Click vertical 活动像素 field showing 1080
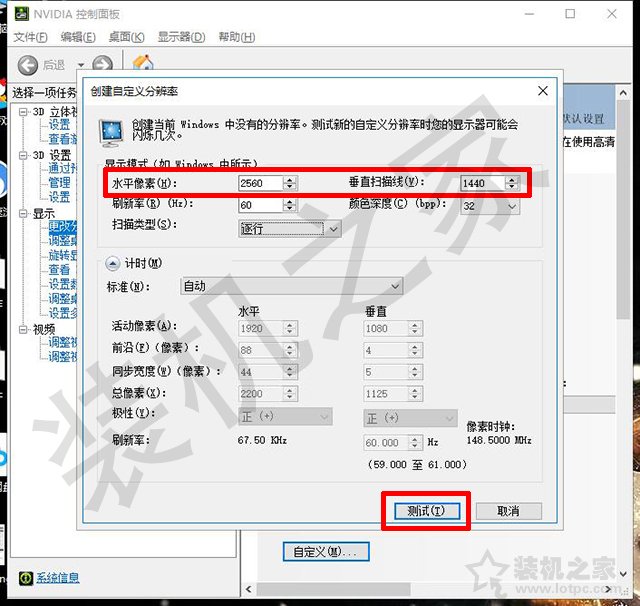Image resolution: width=640 pixels, height=606 pixels. (385, 329)
